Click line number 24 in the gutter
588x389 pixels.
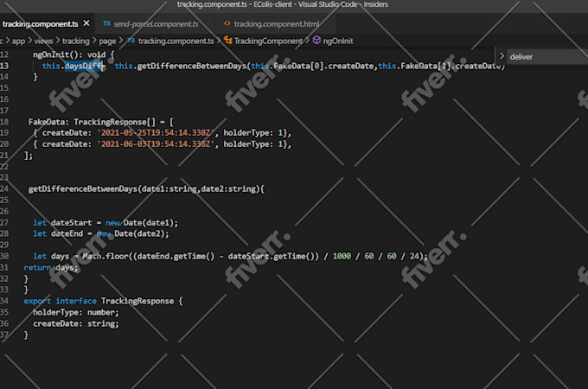[x=4, y=188]
